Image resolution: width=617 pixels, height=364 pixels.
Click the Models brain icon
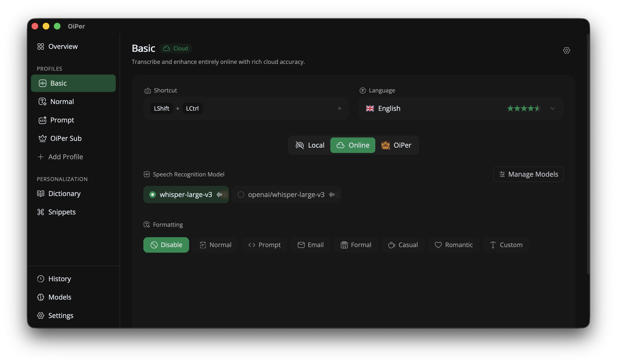tap(41, 297)
